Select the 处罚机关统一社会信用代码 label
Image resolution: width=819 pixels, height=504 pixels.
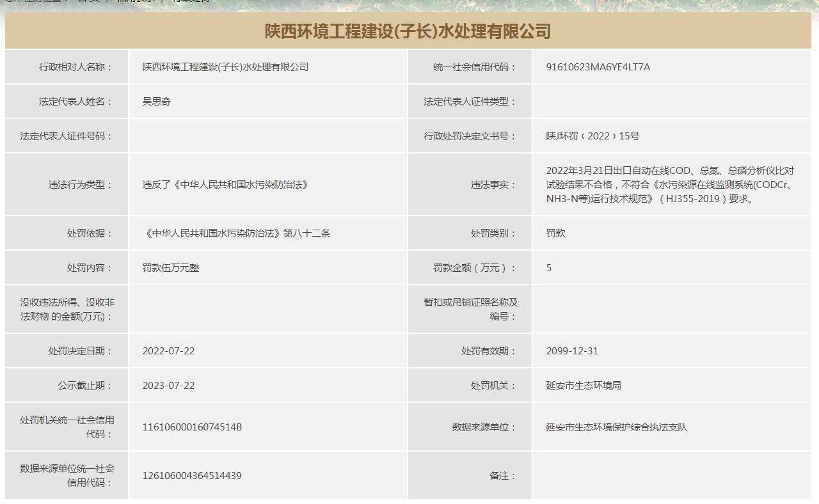(67, 427)
